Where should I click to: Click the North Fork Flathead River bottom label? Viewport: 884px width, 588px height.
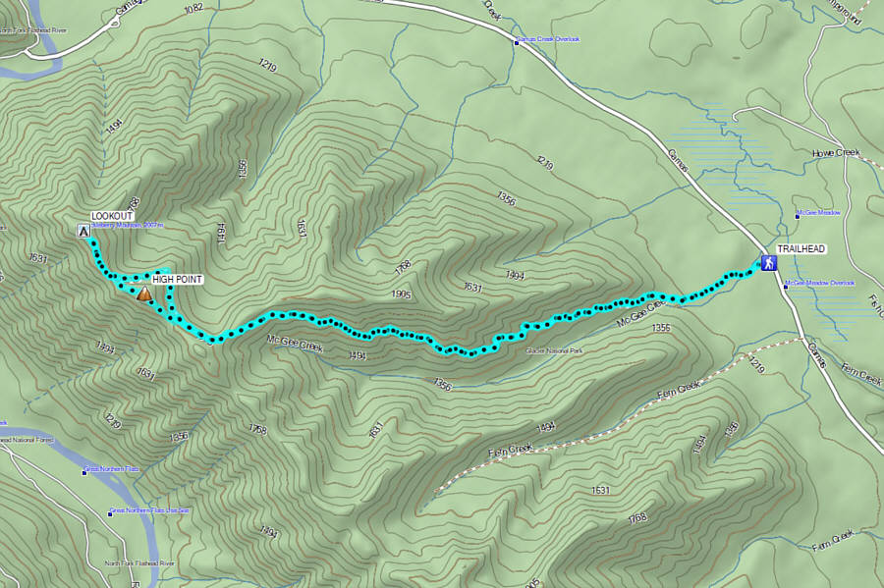(139, 563)
